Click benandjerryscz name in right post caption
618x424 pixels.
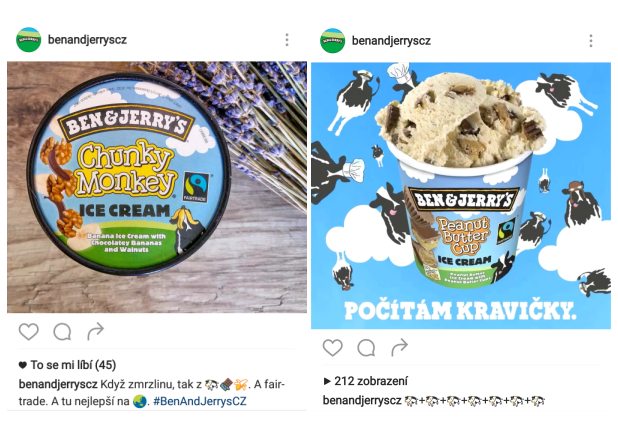[x=362, y=400]
